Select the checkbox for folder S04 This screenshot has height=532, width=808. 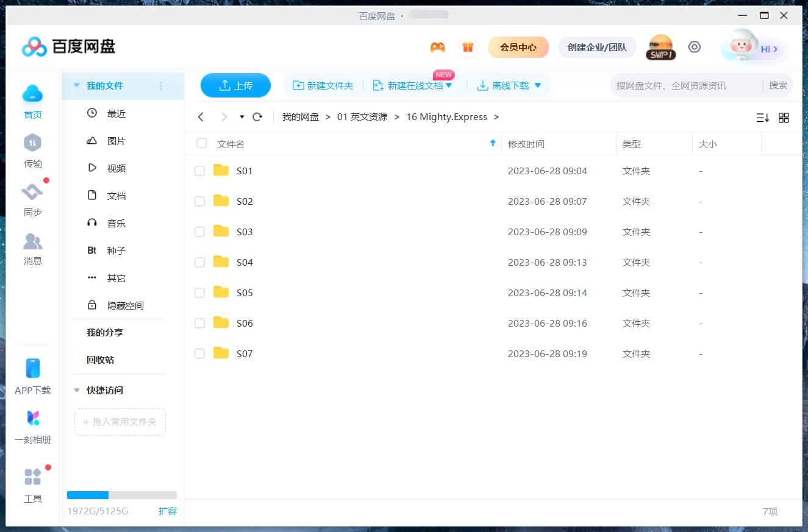click(x=199, y=262)
